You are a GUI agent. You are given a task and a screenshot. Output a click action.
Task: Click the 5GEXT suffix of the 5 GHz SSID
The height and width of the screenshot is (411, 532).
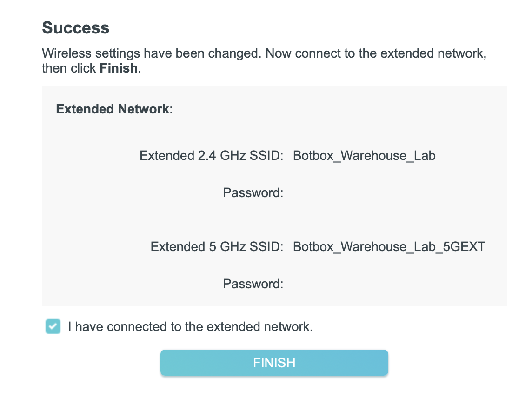(x=464, y=246)
